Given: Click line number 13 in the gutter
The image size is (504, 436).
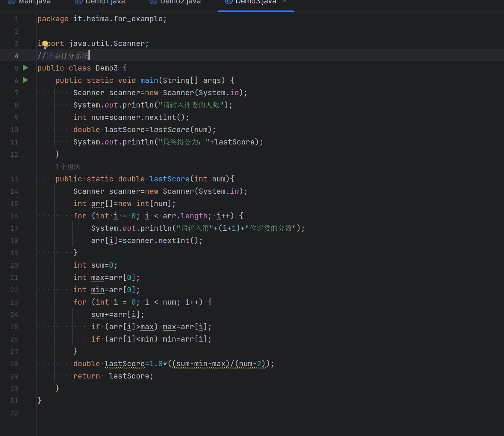Looking at the screenshot, I should point(14,179).
